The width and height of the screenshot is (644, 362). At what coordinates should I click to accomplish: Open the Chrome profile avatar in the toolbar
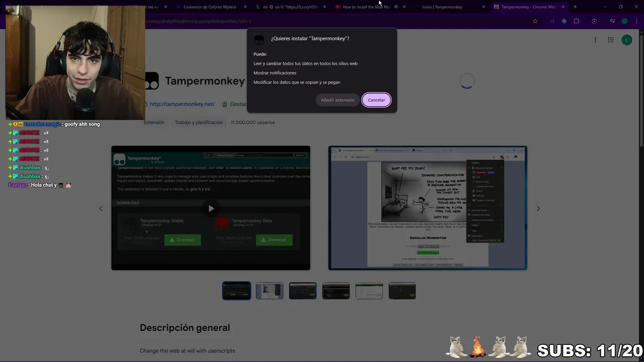tap(624, 21)
